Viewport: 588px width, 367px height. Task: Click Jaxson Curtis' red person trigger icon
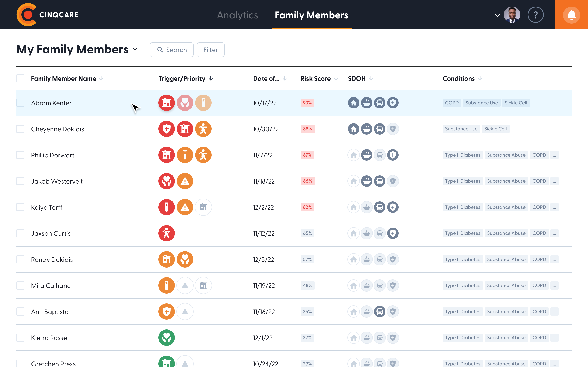point(166,233)
